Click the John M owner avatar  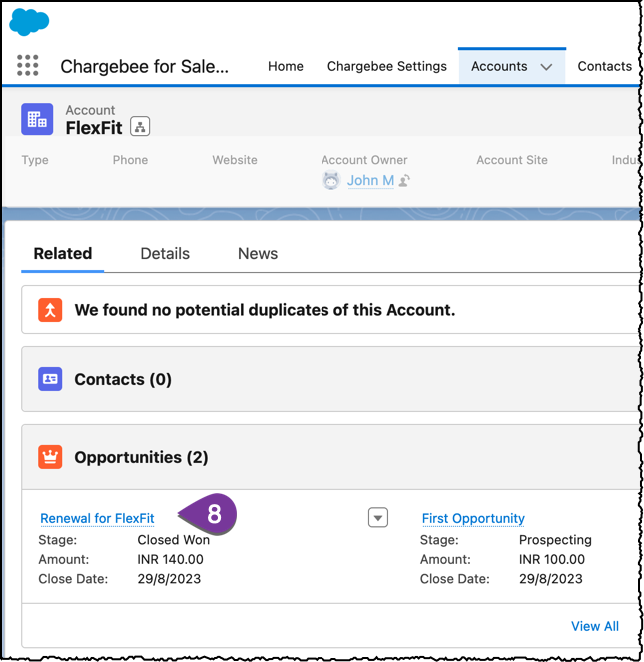[331, 180]
